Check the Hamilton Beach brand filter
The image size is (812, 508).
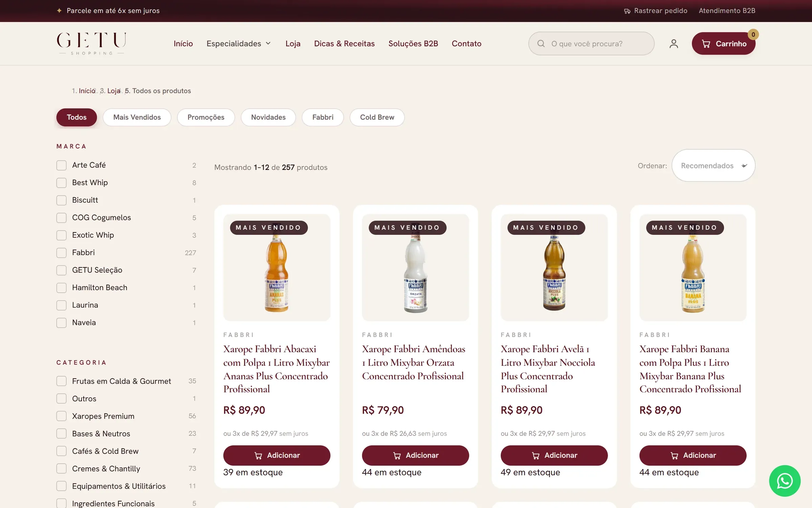[61, 288]
